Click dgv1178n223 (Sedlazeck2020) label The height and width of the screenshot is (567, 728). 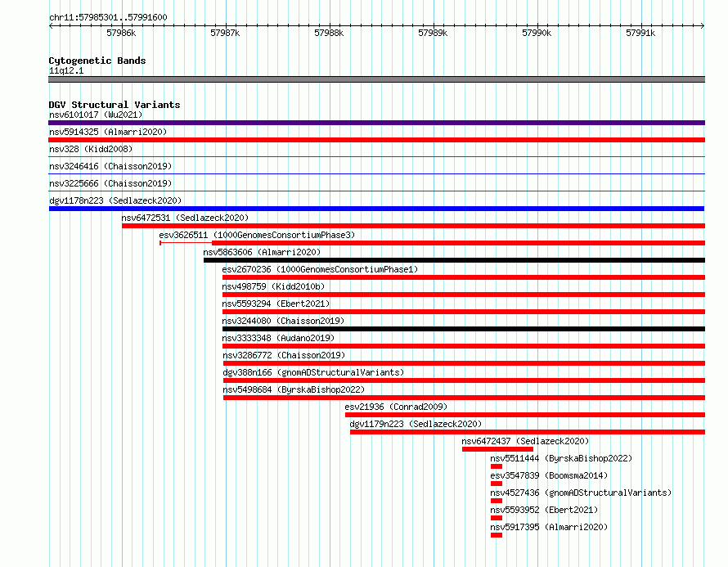click(x=115, y=200)
